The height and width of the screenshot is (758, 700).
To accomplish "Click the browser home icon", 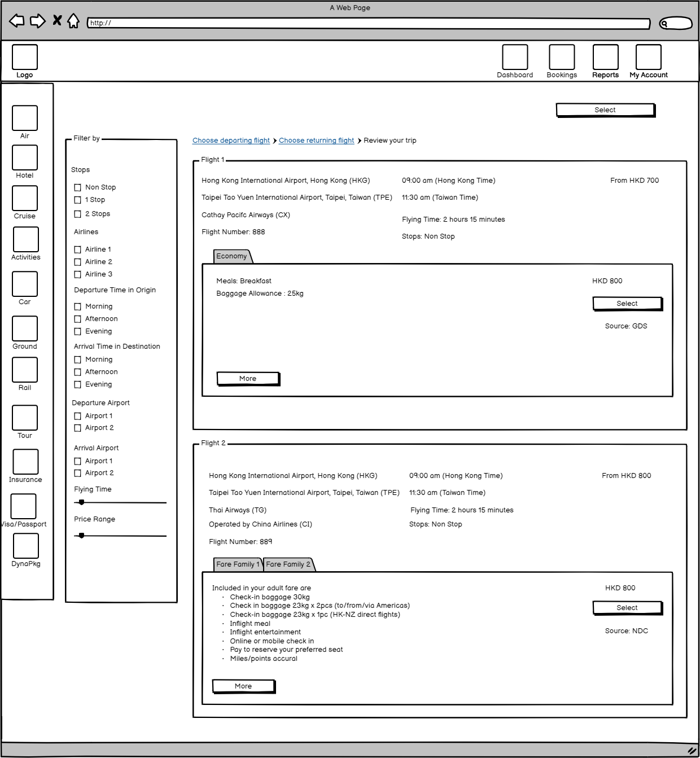I will click(x=73, y=21).
